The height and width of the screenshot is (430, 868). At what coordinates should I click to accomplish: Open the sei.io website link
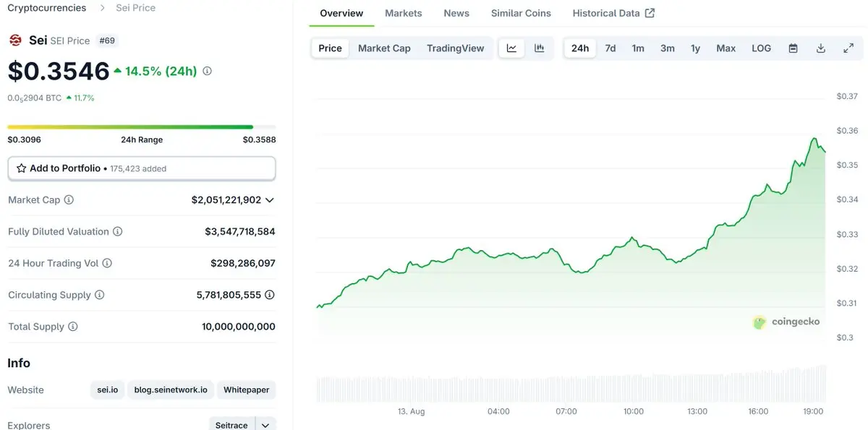[108, 390]
